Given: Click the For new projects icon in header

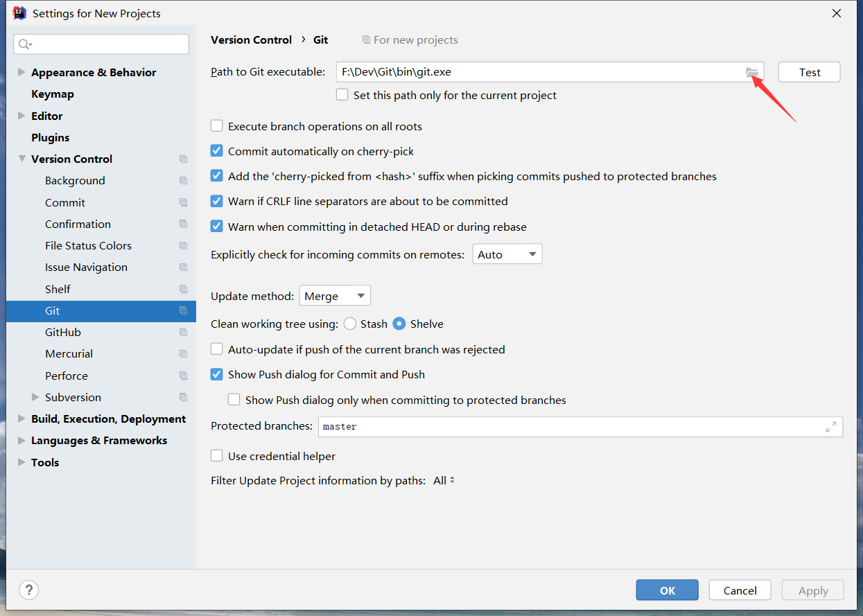Looking at the screenshot, I should [366, 40].
